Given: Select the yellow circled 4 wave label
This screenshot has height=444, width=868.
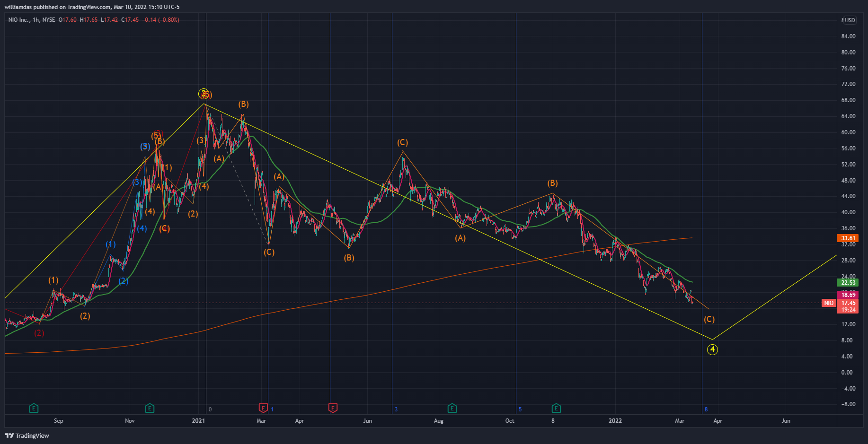Looking at the screenshot, I should 712,350.
